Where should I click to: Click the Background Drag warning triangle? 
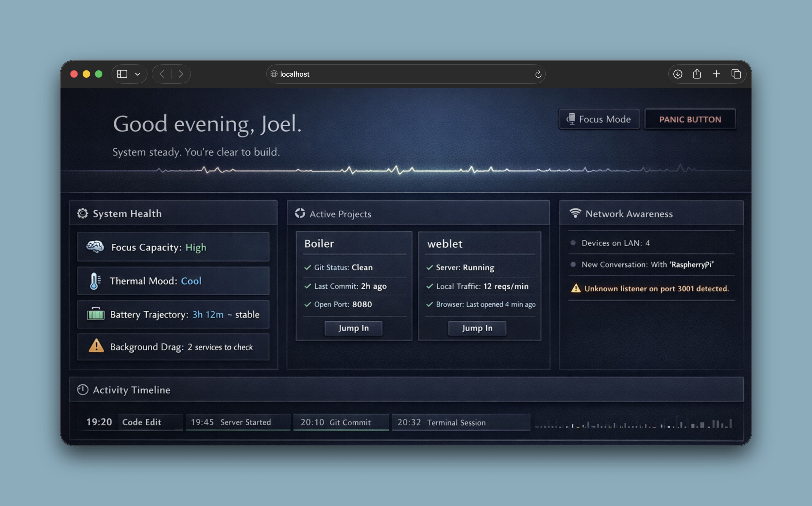pyautogui.click(x=97, y=346)
